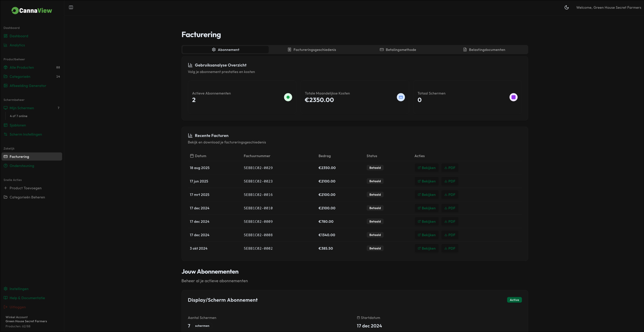Screen dimensions: 644x332
Task: Click green Actieve Abonnementen status icon
Action: tap(288, 97)
